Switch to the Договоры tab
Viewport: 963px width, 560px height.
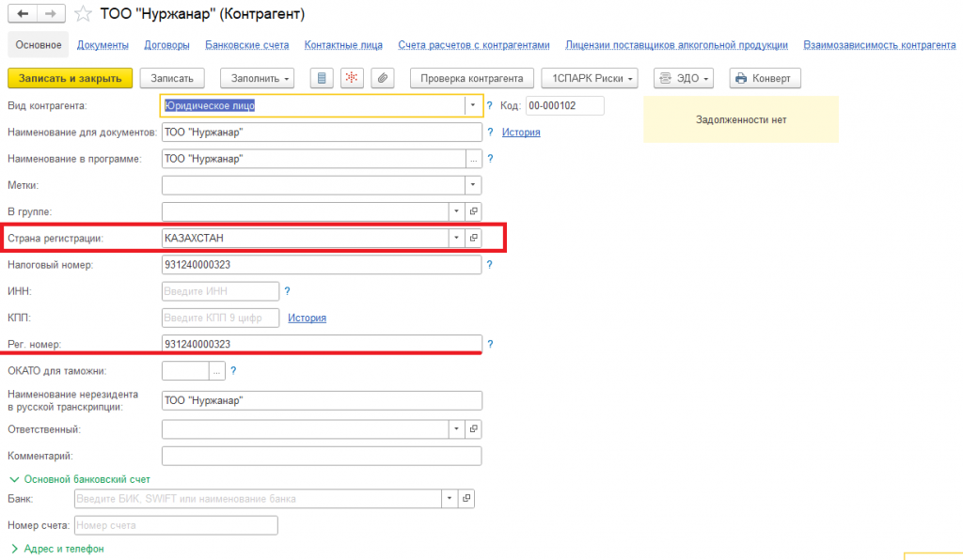[167, 45]
